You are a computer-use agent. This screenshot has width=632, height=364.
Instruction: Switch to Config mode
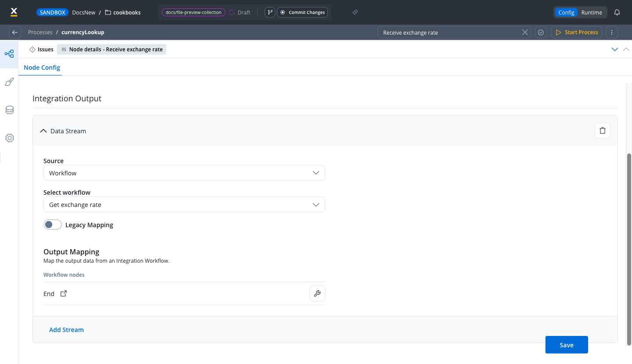pyautogui.click(x=566, y=12)
